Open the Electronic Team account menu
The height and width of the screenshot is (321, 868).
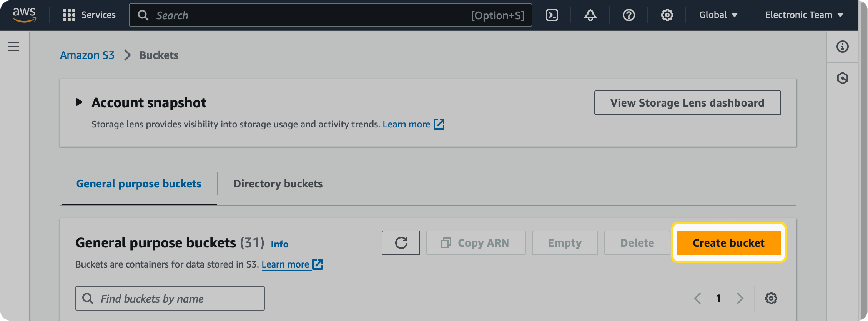[803, 15]
